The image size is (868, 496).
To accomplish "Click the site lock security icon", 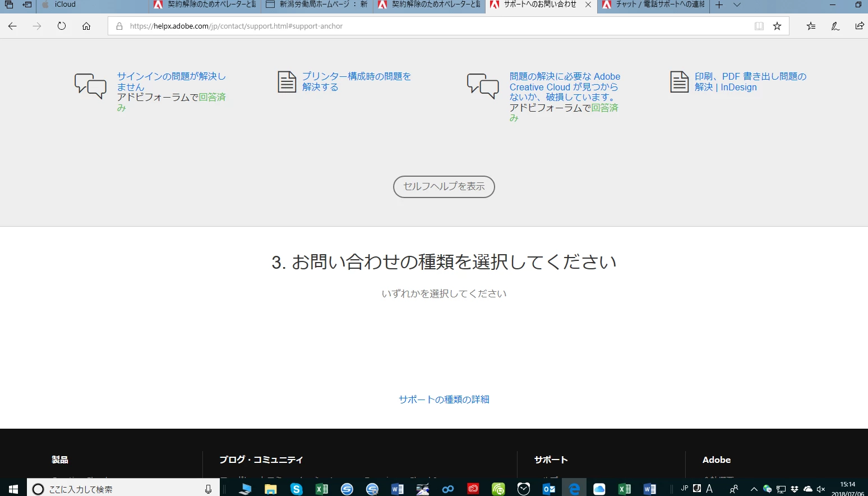I will coord(119,26).
